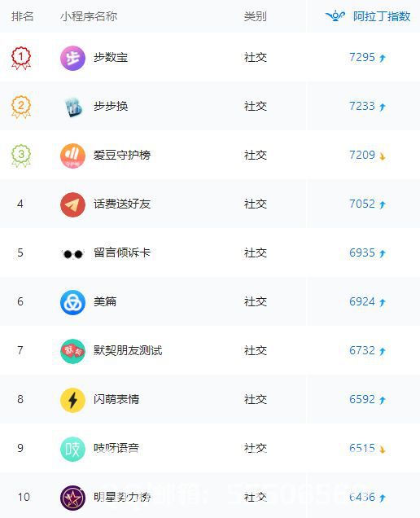420x518 pixels.
Task: Click the 美篇 blue circle icon
Action: click(72, 302)
